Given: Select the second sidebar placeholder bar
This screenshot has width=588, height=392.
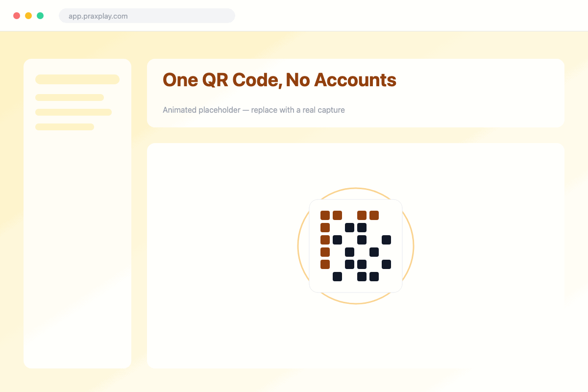Looking at the screenshot, I should (70, 98).
